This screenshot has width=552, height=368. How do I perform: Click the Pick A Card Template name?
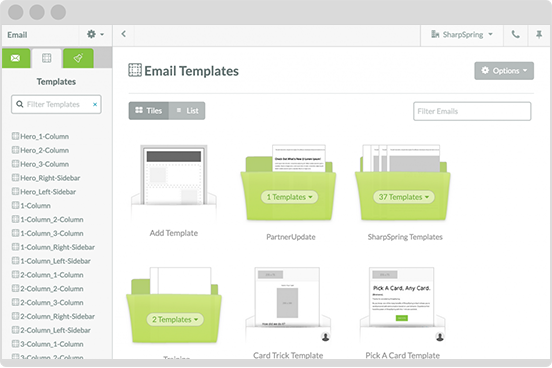(x=402, y=355)
